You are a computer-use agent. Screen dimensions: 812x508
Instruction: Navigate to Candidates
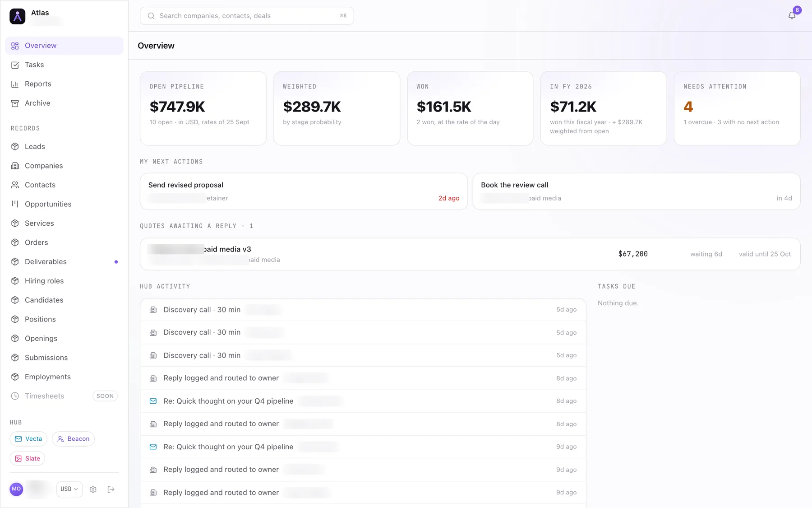click(64, 300)
